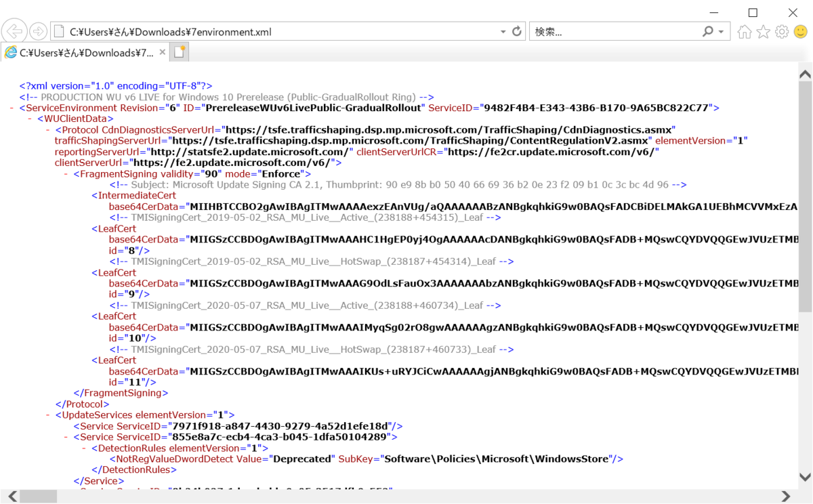
Task: Click the closing /FragmentSigning tag
Action: [121, 393]
